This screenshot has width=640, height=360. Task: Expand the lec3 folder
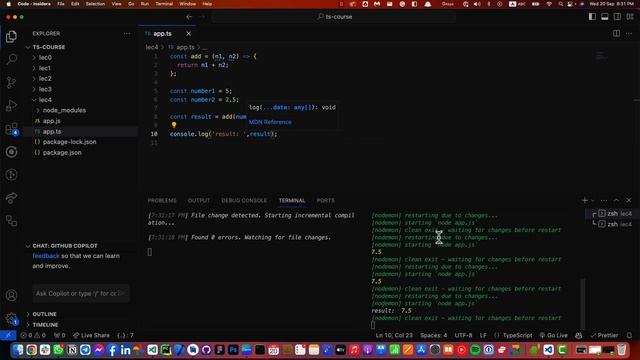click(45, 89)
